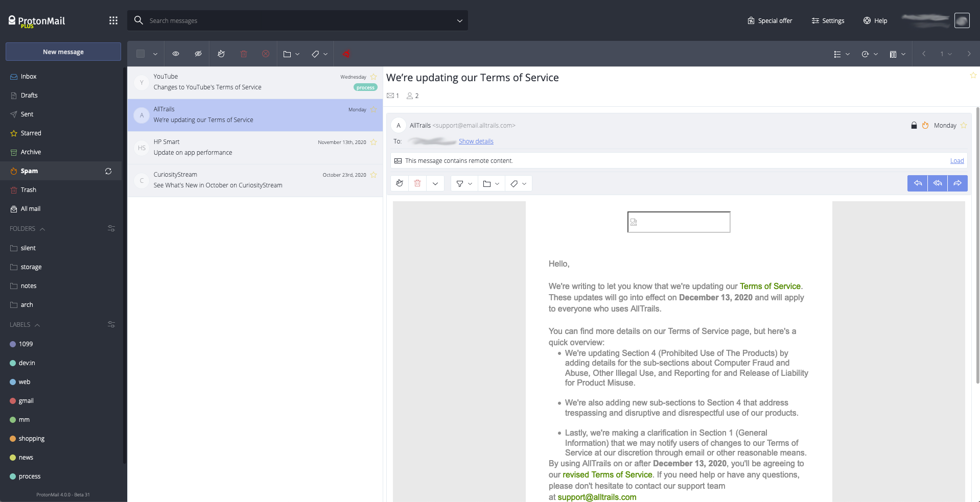Mark the message as read (eye icon)
Image resolution: width=980 pixels, height=502 pixels.
pos(176,54)
